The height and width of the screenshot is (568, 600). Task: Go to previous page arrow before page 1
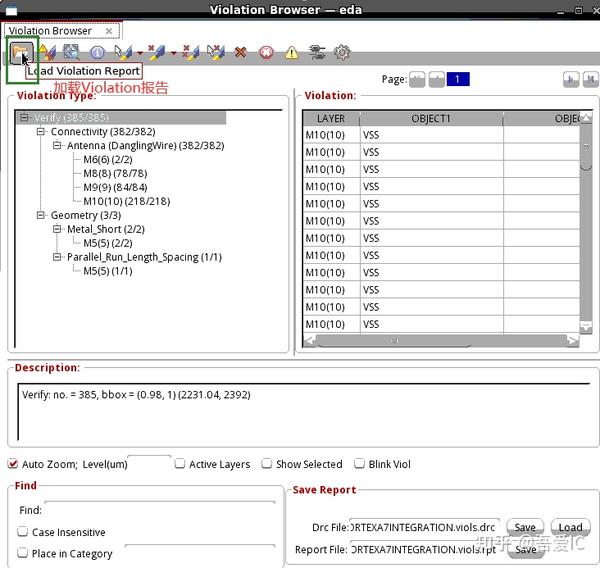(x=437, y=80)
